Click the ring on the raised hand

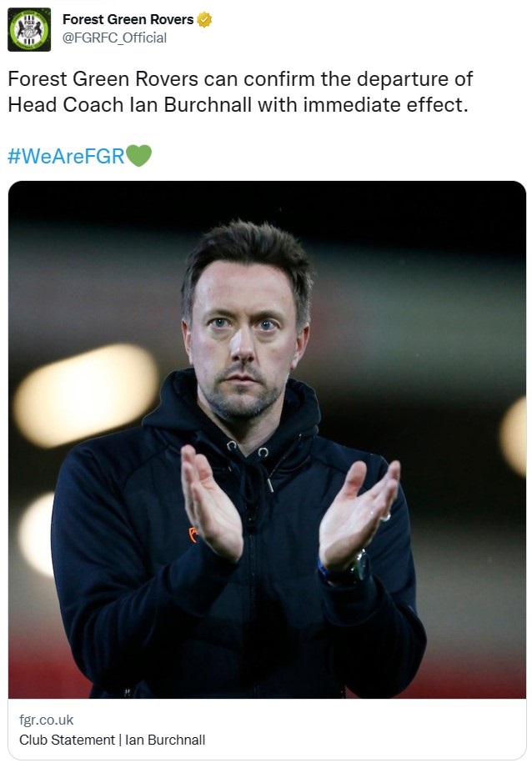[386, 516]
